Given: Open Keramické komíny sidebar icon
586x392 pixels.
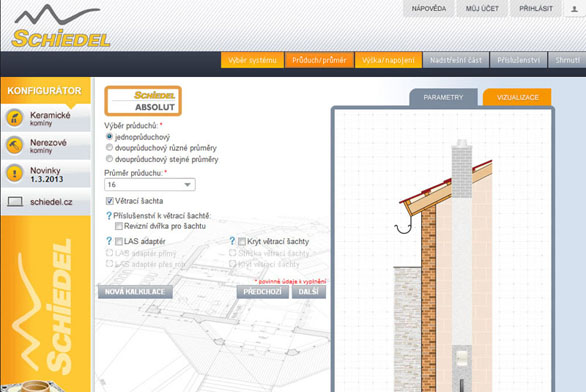Looking at the screenshot, I should coord(15,118).
